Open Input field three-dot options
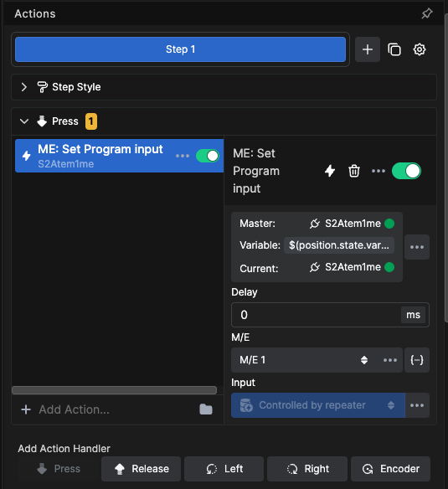The width and height of the screenshot is (448, 489). 417,405
